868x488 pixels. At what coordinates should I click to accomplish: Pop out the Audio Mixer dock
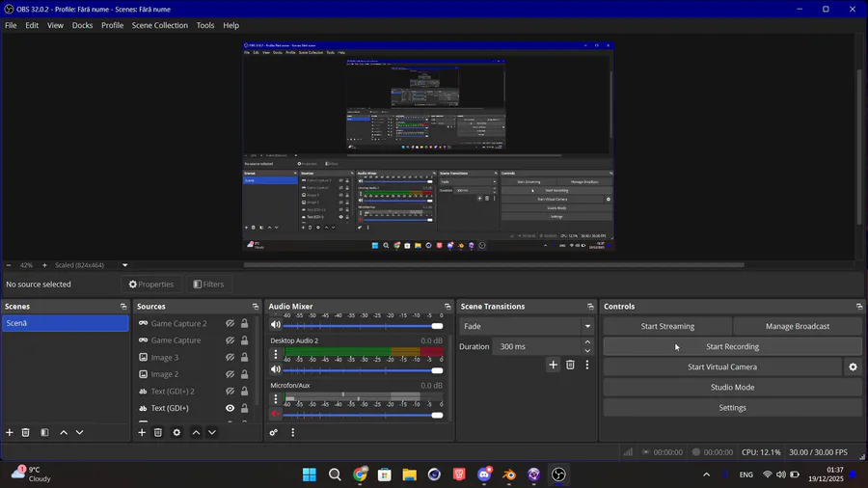(x=448, y=307)
